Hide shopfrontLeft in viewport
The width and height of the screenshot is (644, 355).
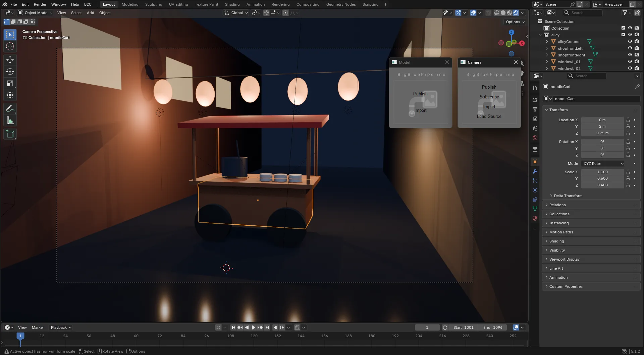630,48
